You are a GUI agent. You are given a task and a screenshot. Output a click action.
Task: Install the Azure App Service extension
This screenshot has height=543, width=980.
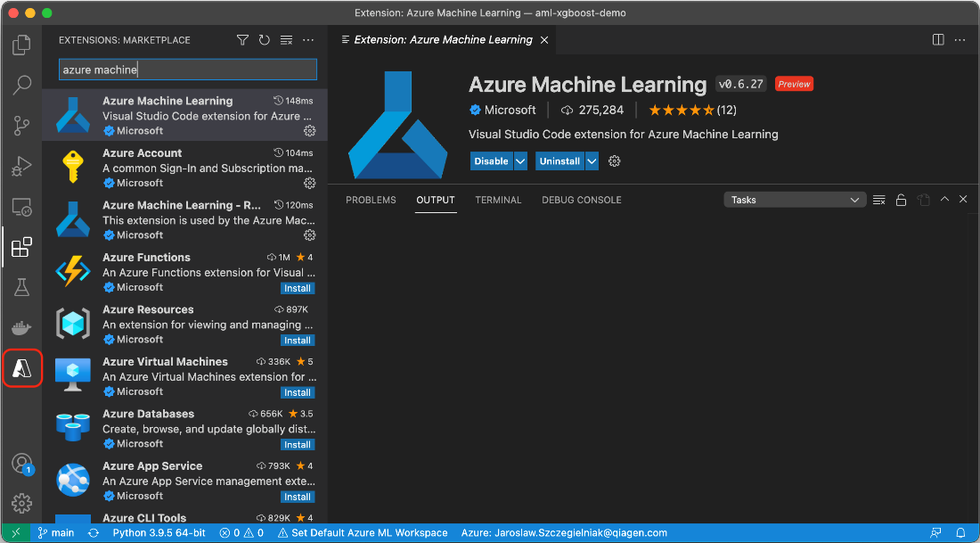(298, 497)
